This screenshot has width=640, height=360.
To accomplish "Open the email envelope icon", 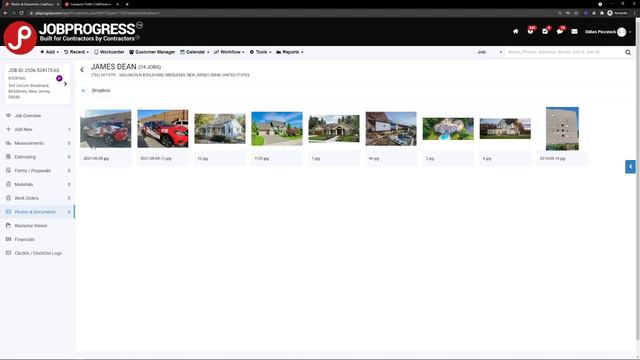I will (574, 31).
